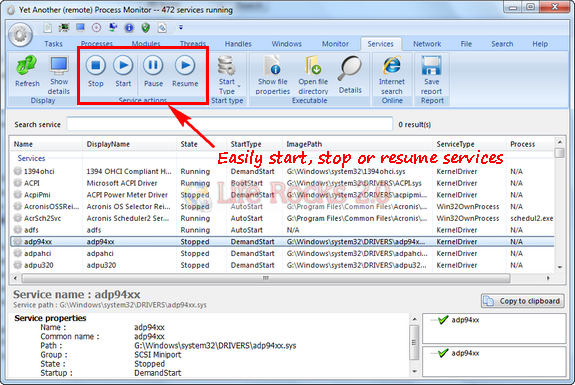Select the 1394ohci service row
The image size is (575, 385).
pyautogui.click(x=282, y=171)
